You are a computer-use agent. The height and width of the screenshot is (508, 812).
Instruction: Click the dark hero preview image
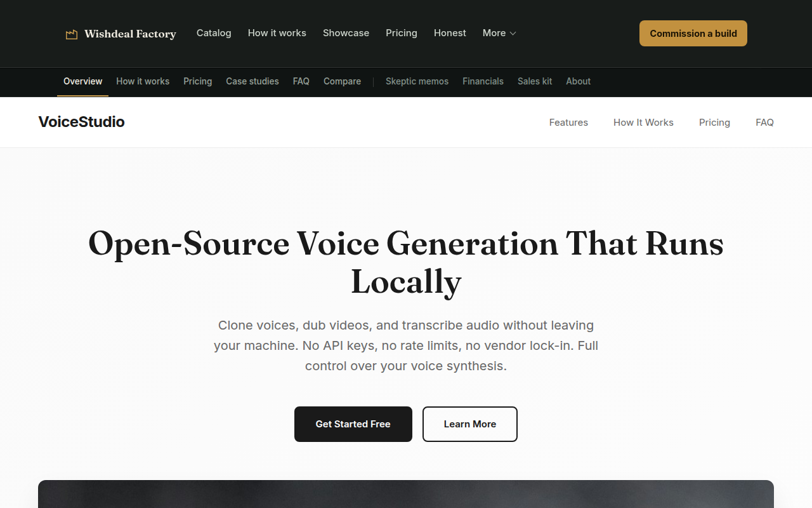tap(406, 494)
